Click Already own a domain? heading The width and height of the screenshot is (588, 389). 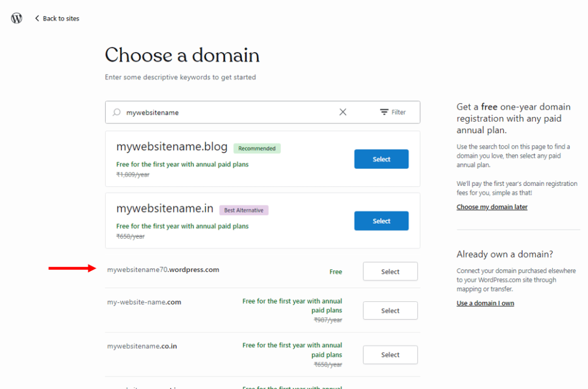pos(505,254)
